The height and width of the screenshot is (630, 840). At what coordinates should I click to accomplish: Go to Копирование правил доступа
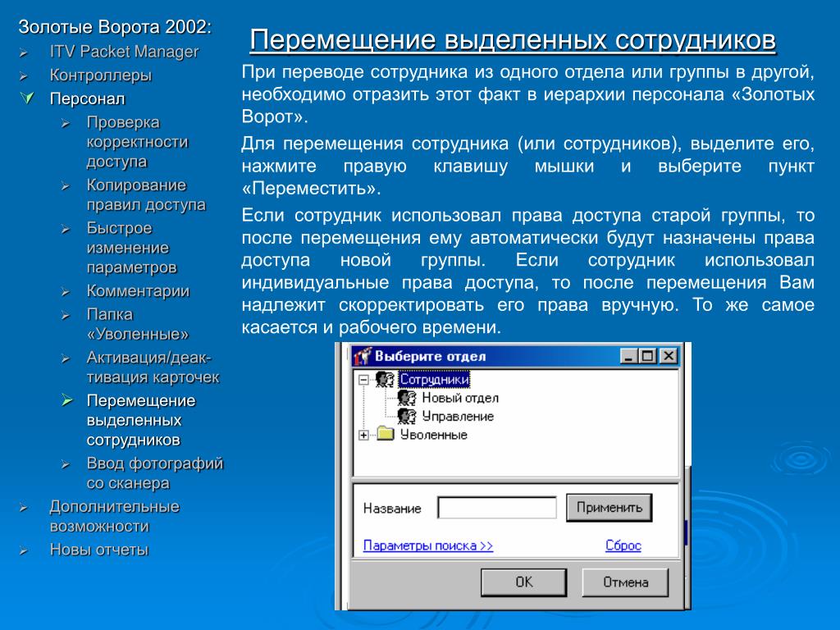[x=146, y=194]
